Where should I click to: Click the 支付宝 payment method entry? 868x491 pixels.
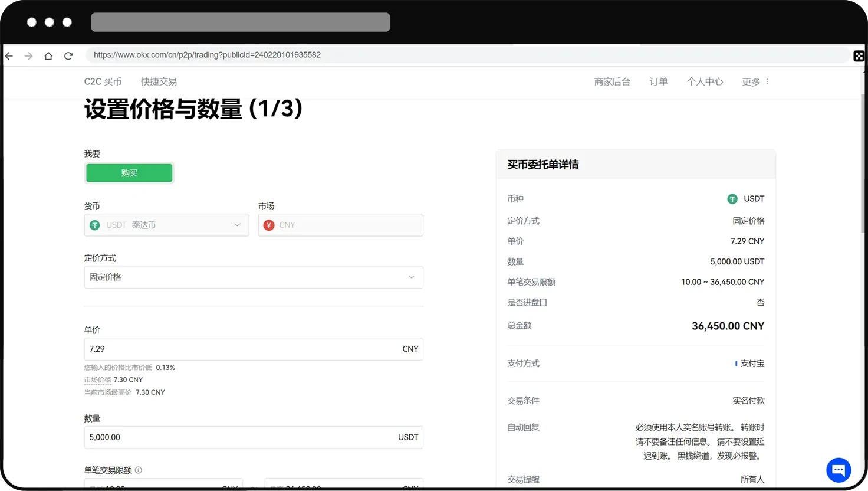click(x=749, y=364)
